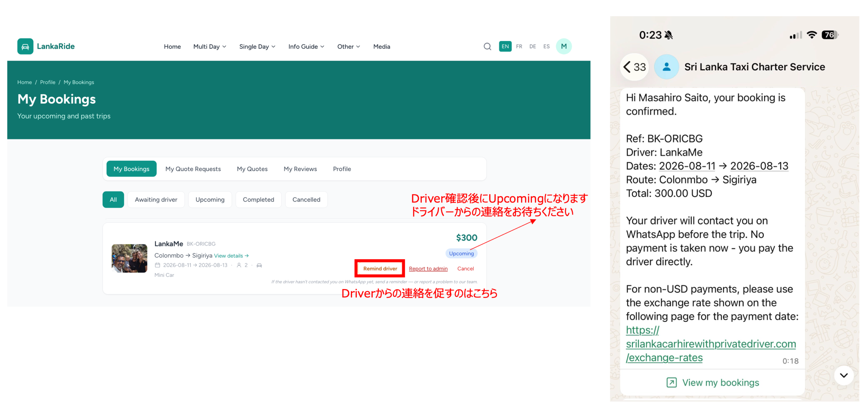Screen dimensions: 868x413
Task: Open View details for Colonmbo to Sigiriya
Action: (231, 256)
